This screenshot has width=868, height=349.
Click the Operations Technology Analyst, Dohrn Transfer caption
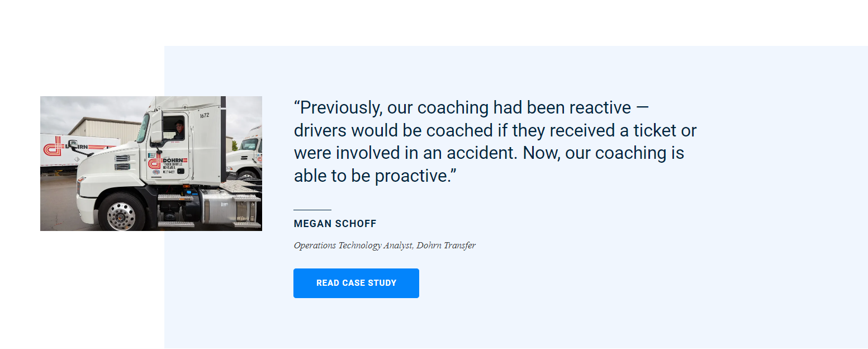pos(385,246)
